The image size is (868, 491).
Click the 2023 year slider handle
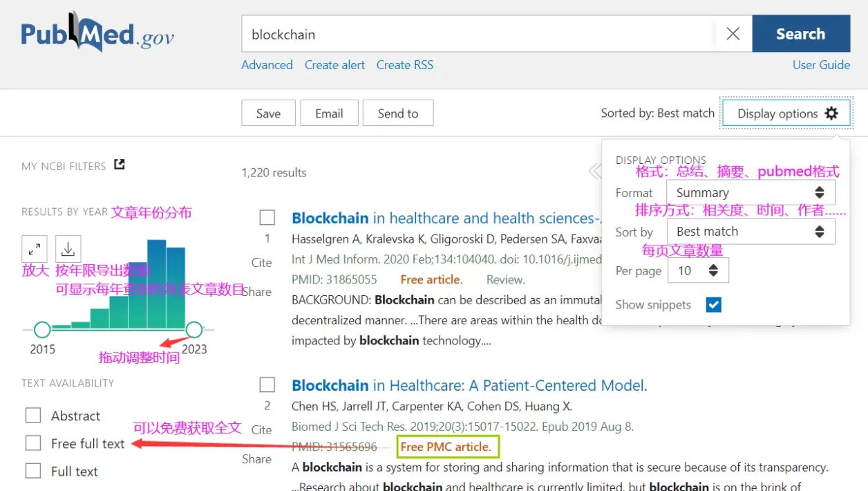point(194,329)
